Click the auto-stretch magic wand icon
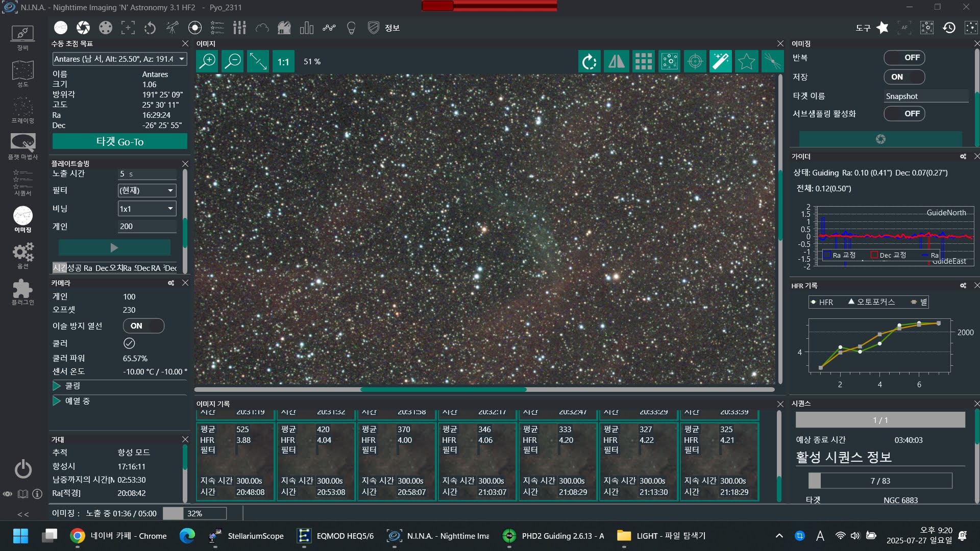Image resolution: width=980 pixels, height=551 pixels. tap(720, 62)
